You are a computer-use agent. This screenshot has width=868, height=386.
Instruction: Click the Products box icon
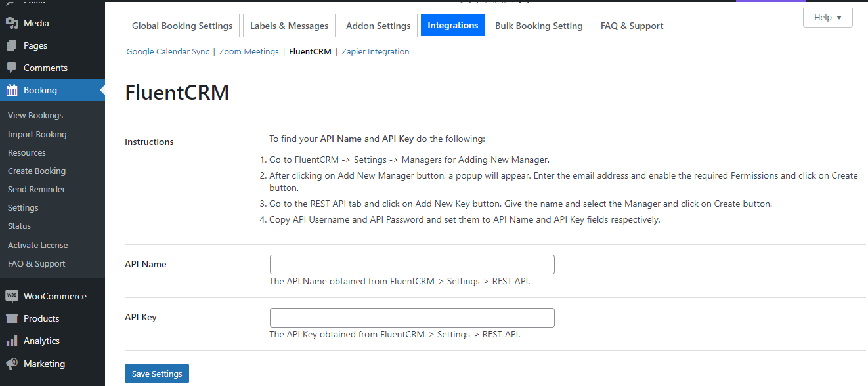point(12,318)
